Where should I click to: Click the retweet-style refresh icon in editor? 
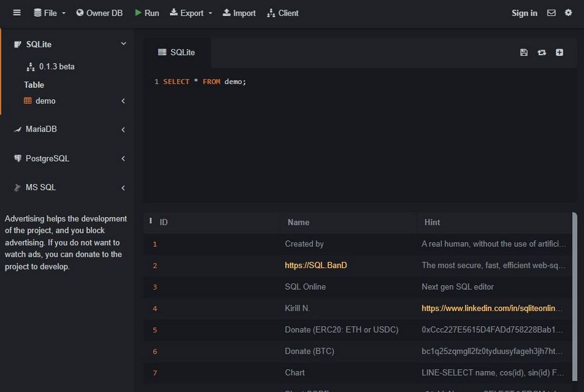(541, 52)
